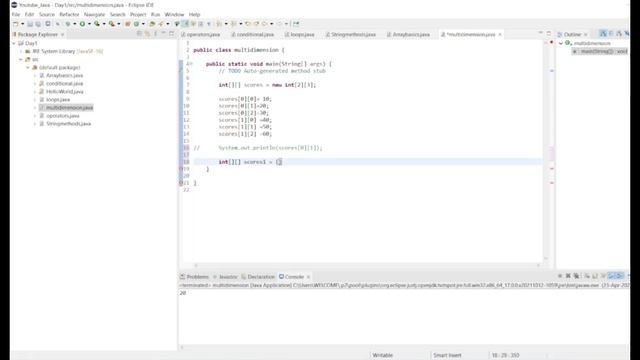Screen dimensions: 640x360
Task: Click the New Java Package toolbar icon
Action: click(128, 24)
